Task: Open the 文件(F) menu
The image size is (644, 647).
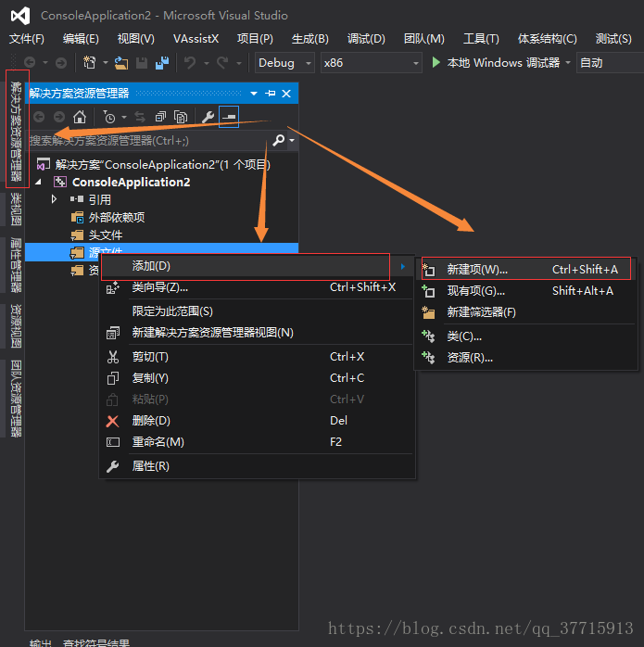Action: click(27, 39)
